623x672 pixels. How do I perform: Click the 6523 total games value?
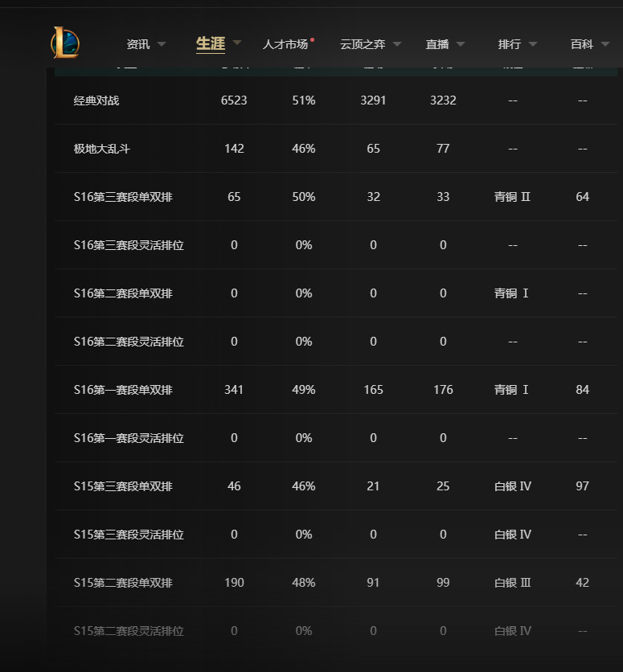coord(234,100)
